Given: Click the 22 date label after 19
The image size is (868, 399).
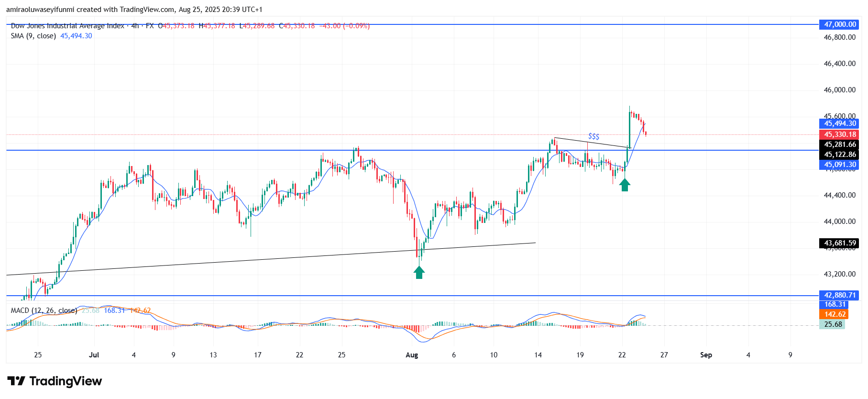Looking at the screenshot, I should click(x=622, y=355).
